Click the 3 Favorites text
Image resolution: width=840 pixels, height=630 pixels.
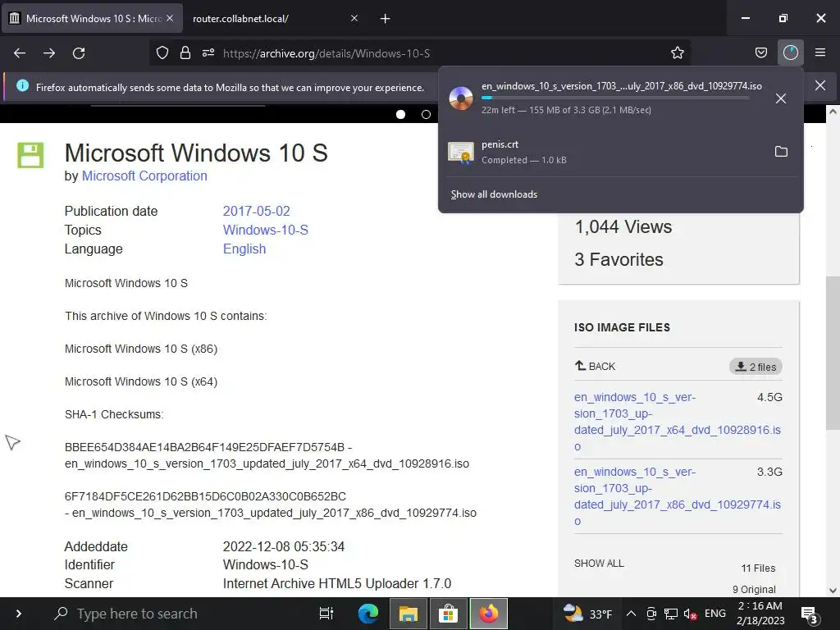619,260
